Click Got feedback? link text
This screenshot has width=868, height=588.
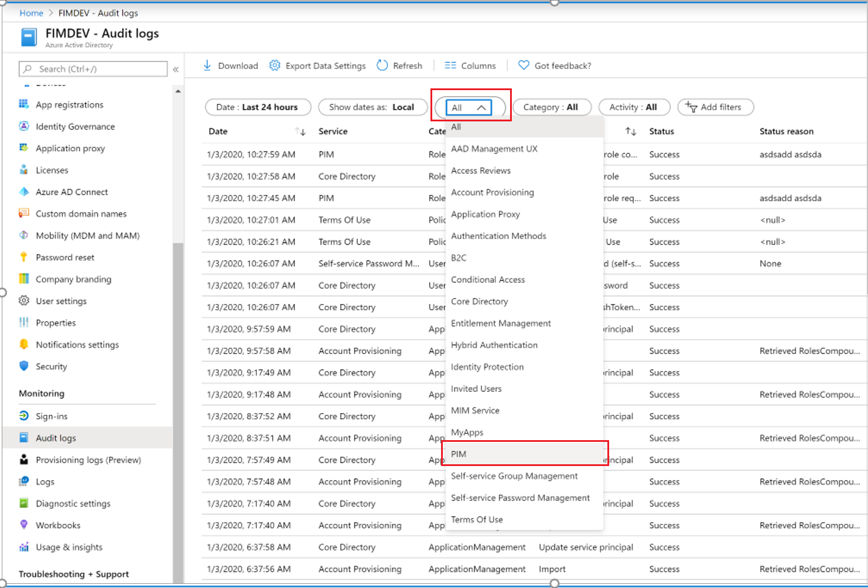point(563,65)
